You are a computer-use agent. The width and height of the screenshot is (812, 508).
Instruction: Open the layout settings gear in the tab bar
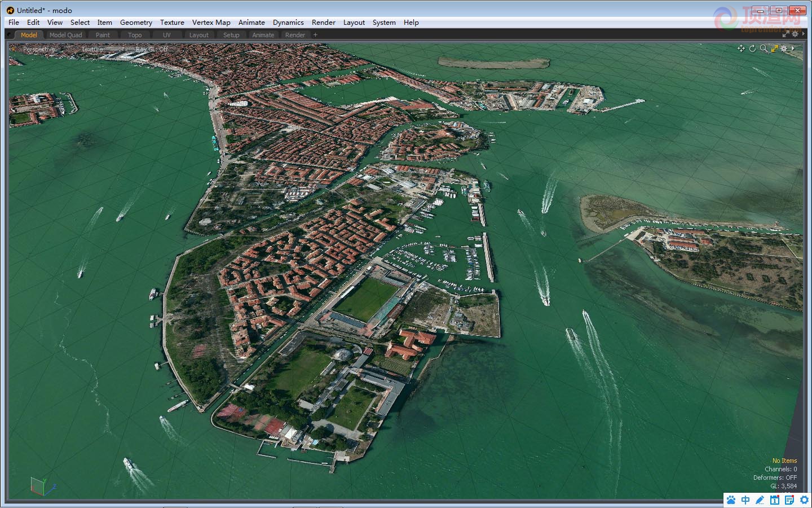coord(795,34)
